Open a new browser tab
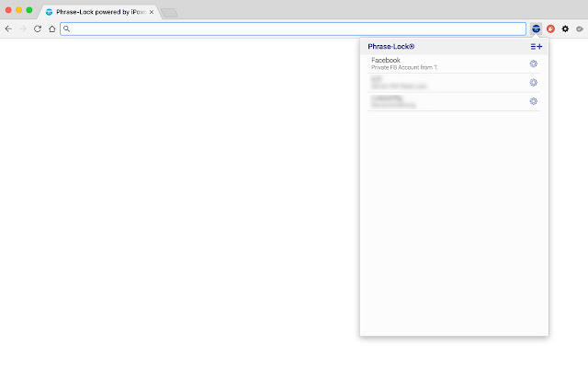The image size is (588, 368). click(x=169, y=13)
